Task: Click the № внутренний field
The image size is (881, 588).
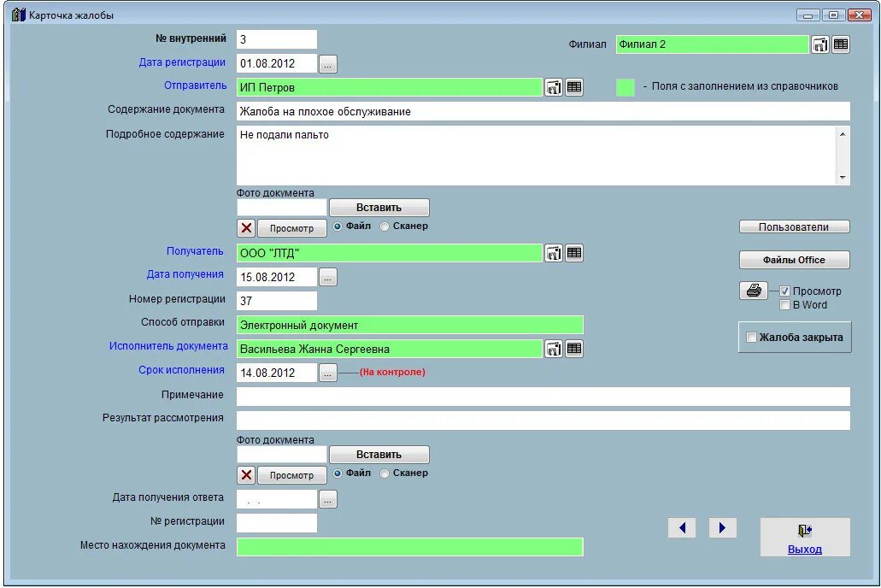Action: coord(277,39)
